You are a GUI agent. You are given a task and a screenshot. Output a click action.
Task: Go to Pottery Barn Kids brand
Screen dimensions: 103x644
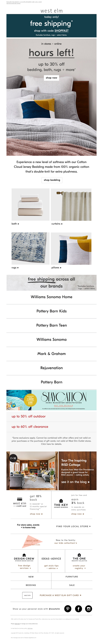[51, 311]
